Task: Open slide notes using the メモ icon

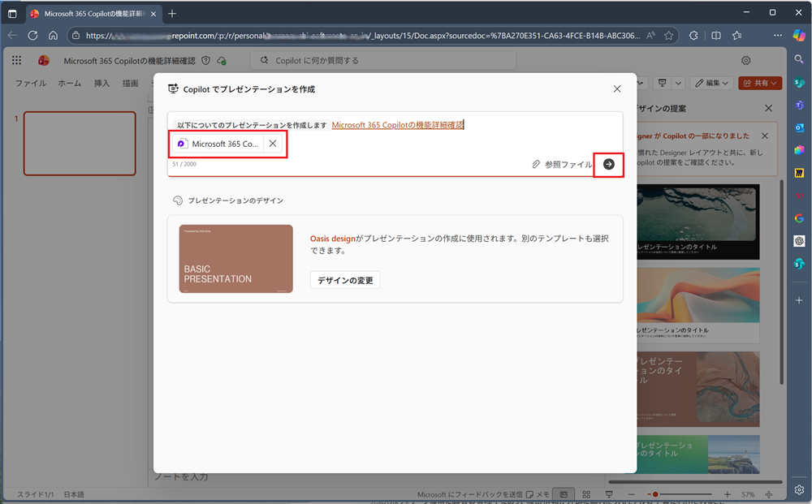Action: point(537,493)
